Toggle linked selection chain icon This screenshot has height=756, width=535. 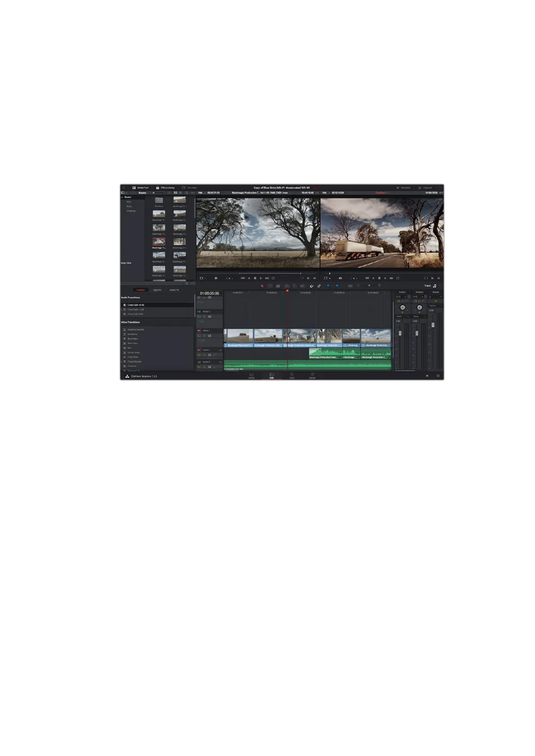point(319,286)
